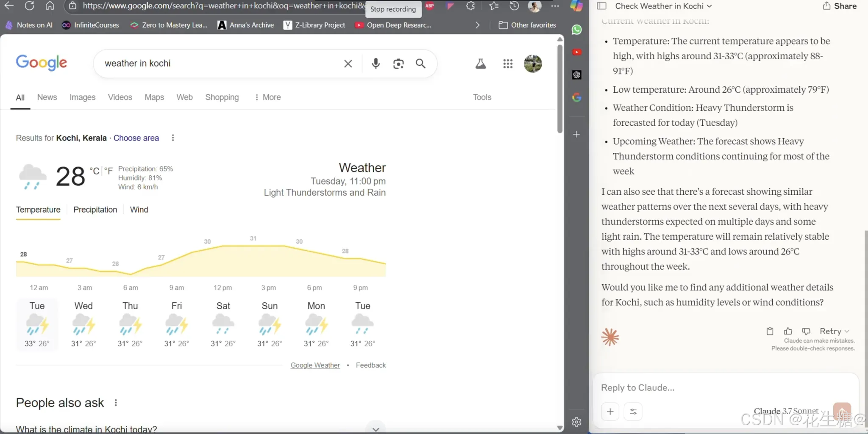Click the Choose area link
This screenshot has height=434, width=868.
136,138
